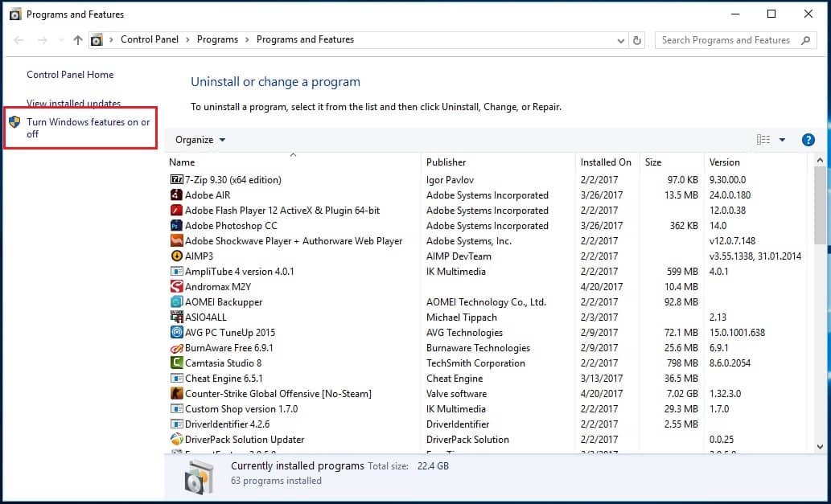Click the view layout icon

tap(763, 140)
